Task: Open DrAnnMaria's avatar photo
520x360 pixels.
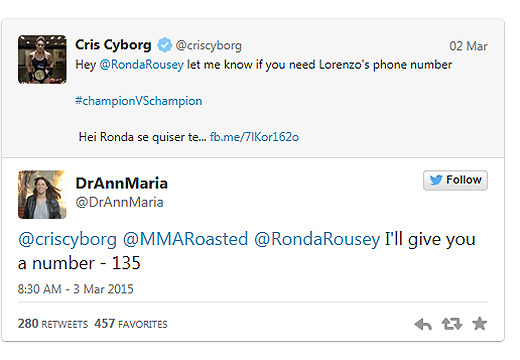Action: click(42, 194)
